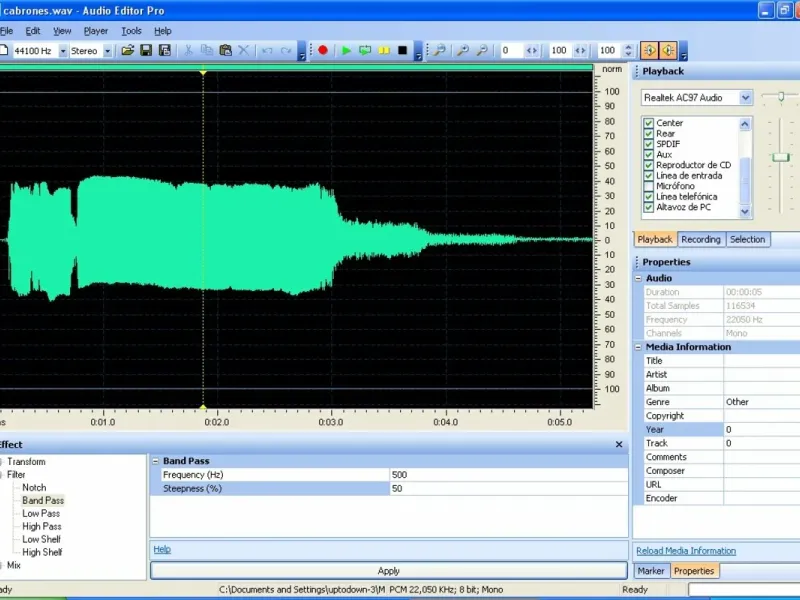This screenshot has height=600, width=800.
Task: Open the 44100 Hz sample rate dropdown
Action: 63,51
